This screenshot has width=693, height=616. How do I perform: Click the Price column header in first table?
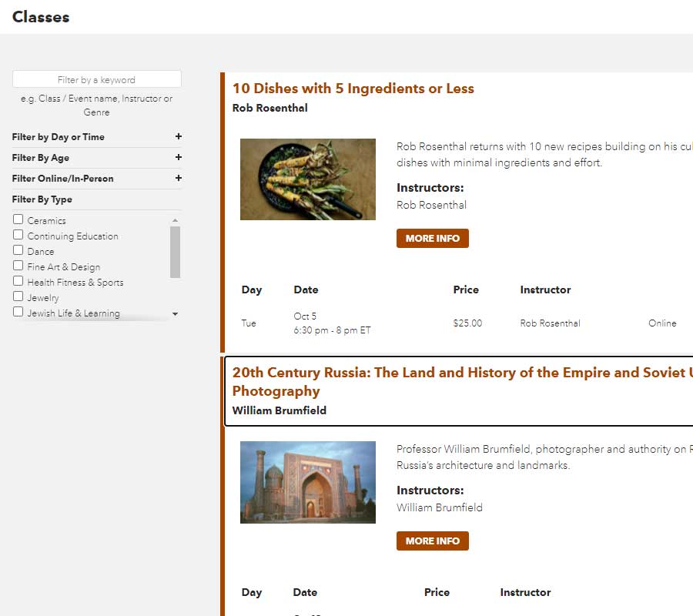(x=466, y=290)
